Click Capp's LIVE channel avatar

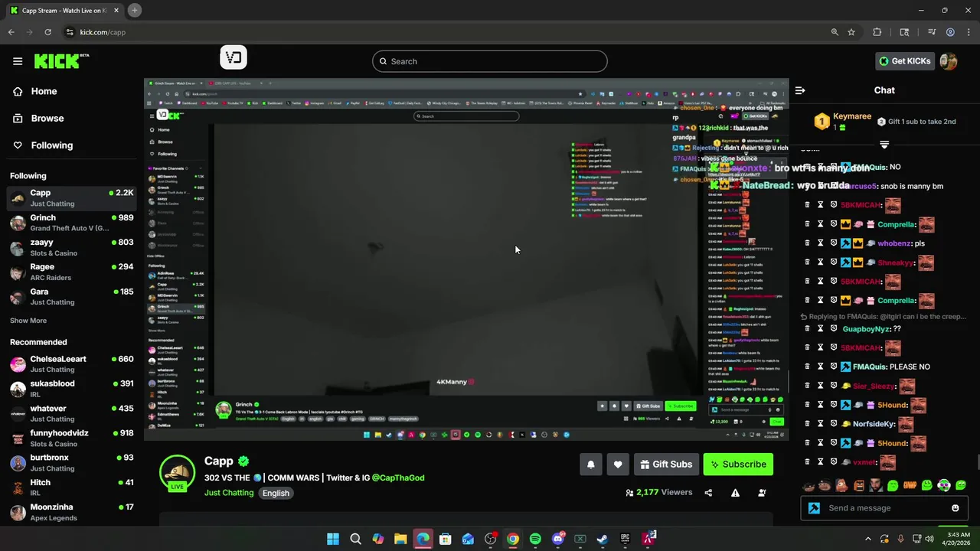[177, 473]
